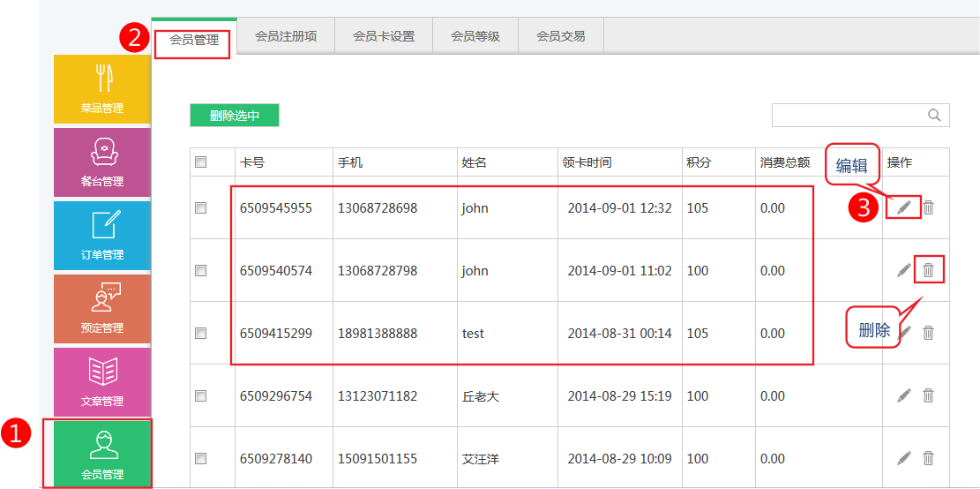
Task: Switch to the 会员注册项 tab
Action: [286, 37]
